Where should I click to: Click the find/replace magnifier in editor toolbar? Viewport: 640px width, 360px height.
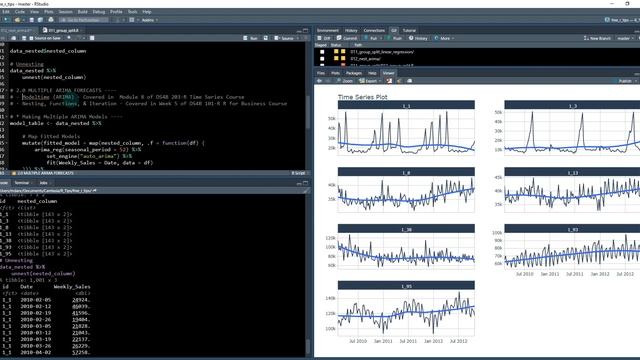coord(69,38)
